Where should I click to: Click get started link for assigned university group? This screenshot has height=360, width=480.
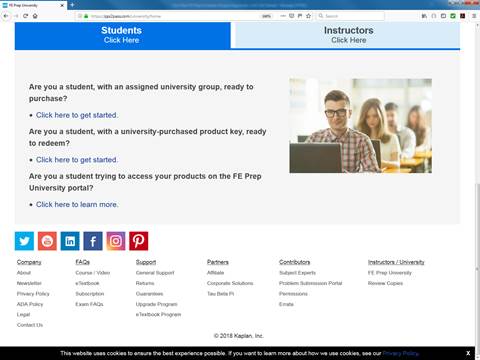pyautogui.click(x=77, y=115)
